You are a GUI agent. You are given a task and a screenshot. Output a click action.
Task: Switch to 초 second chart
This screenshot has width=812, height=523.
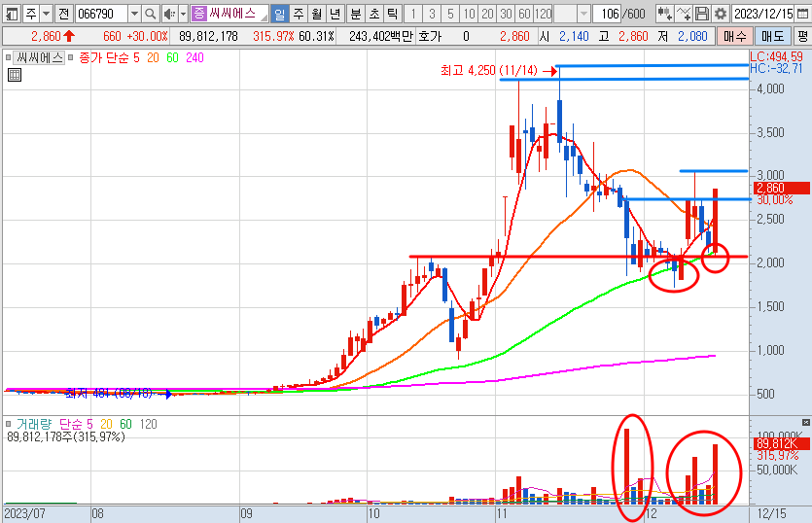click(374, 14)
